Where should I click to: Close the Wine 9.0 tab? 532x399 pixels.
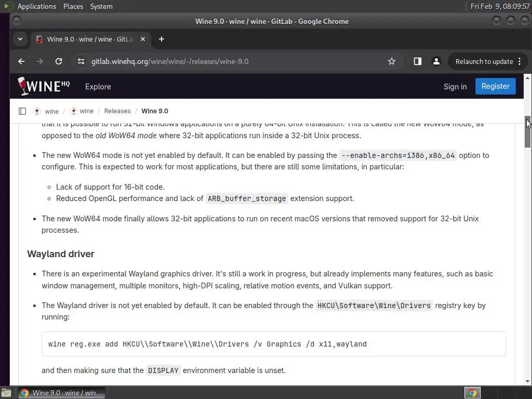(x=143, y=39)
